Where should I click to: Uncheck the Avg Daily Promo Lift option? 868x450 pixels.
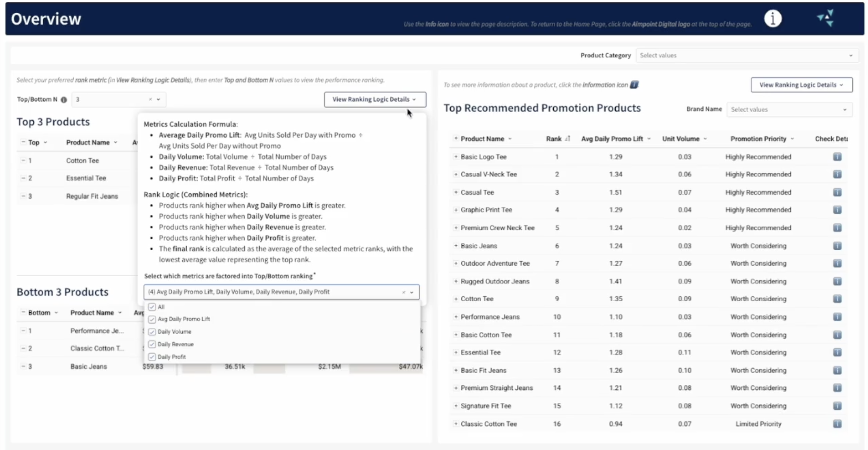[152, 319]
